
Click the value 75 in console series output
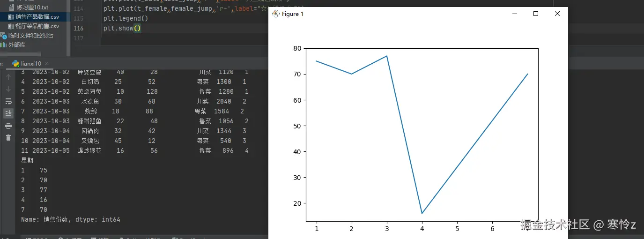[44, 171]
